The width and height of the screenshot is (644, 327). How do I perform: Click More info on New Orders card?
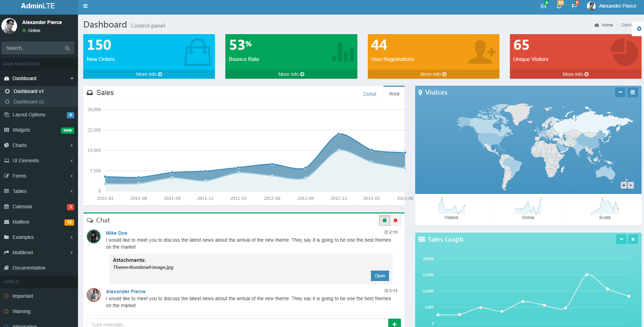click(x=149, y=74)
